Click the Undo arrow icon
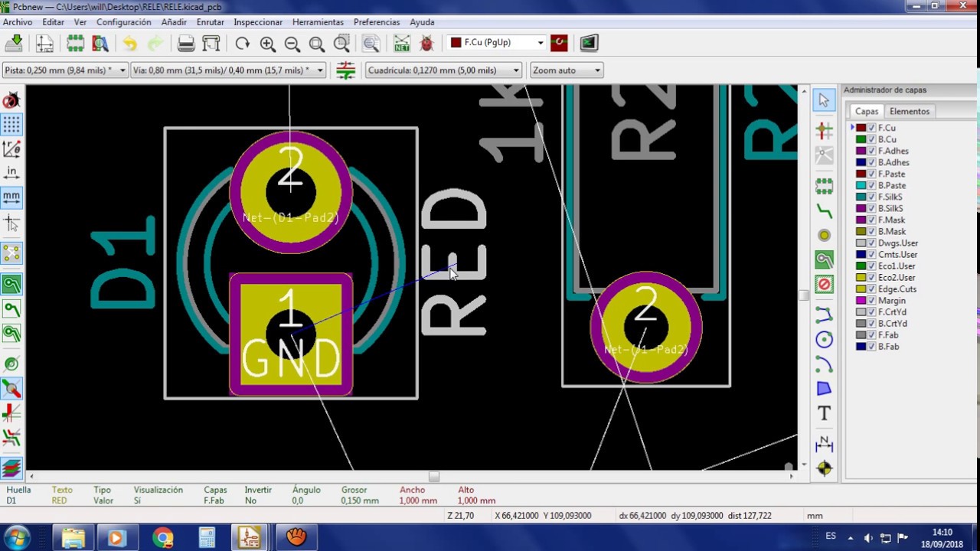Screen dimensions: 980x551 point(130,44)
